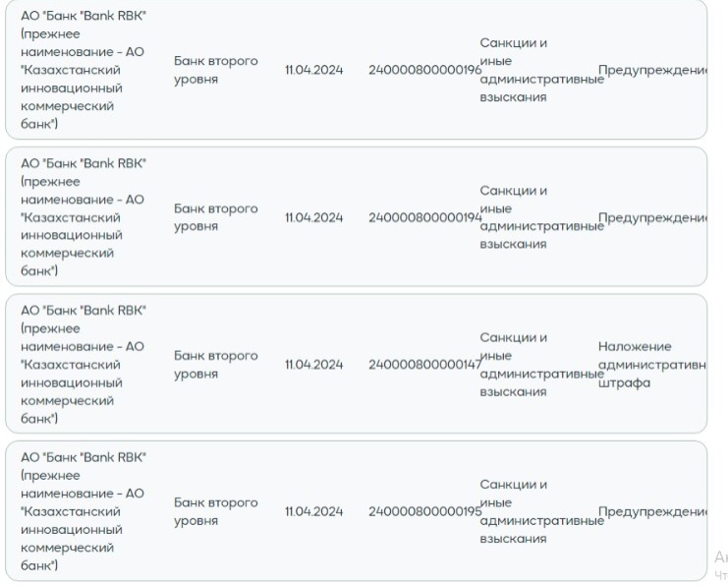Viewport: 728px width, 586px height.
Task: Click date 11.04.2024 in the last row
Action: pyautogui.click(x=313, y=511)
